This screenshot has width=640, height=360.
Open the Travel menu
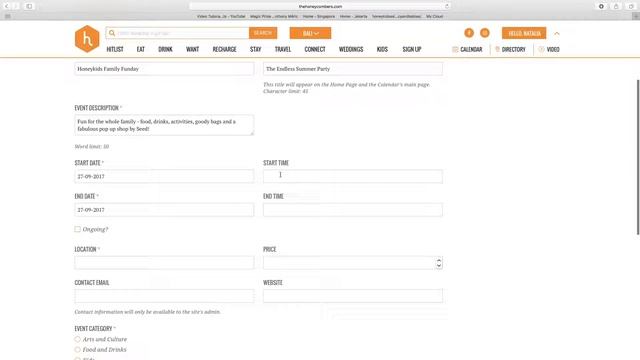point(283,49)
